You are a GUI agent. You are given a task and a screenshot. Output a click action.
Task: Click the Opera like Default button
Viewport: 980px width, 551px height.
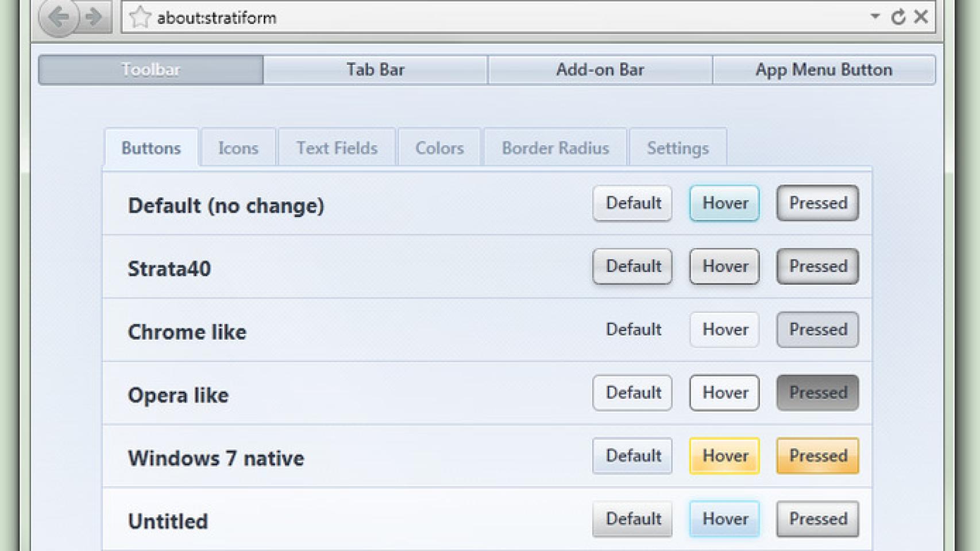tap(632, 393)
